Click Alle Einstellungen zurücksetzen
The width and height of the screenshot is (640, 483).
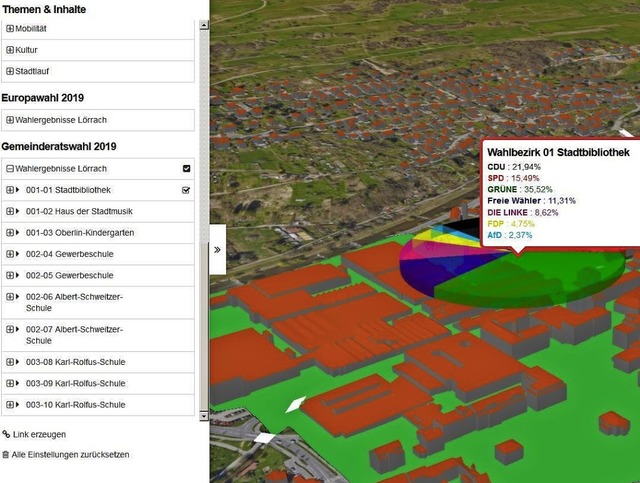click(70, 455)
